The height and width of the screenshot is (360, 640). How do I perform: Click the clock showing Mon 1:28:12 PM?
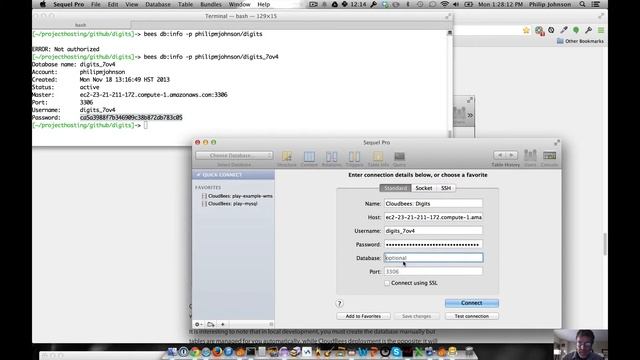pos(500,4)
